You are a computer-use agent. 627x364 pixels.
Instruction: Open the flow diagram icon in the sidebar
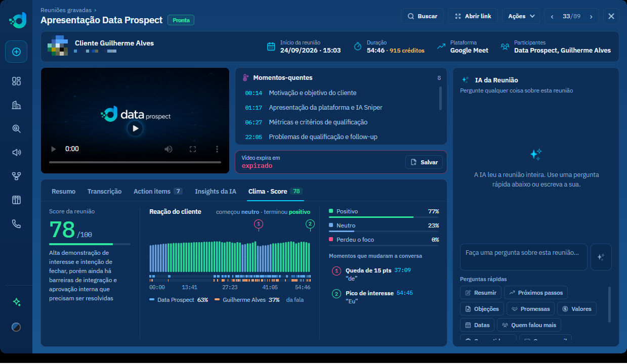click(16, 176)
